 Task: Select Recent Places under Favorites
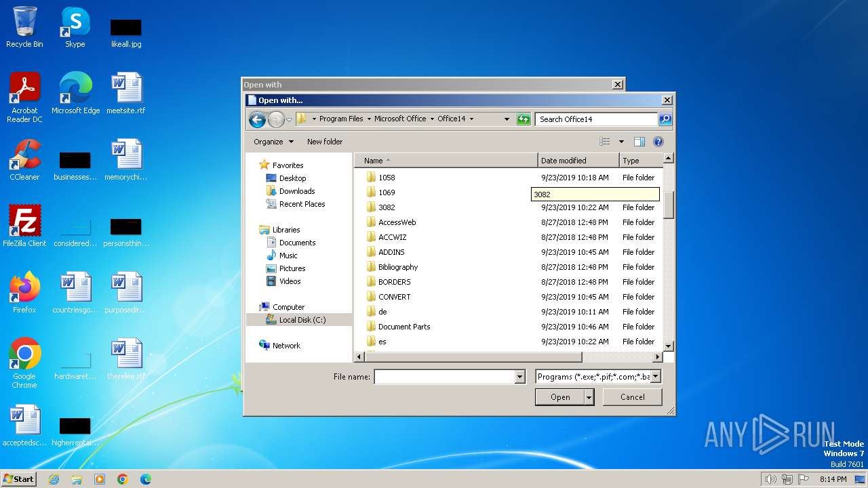pos(302,204)
